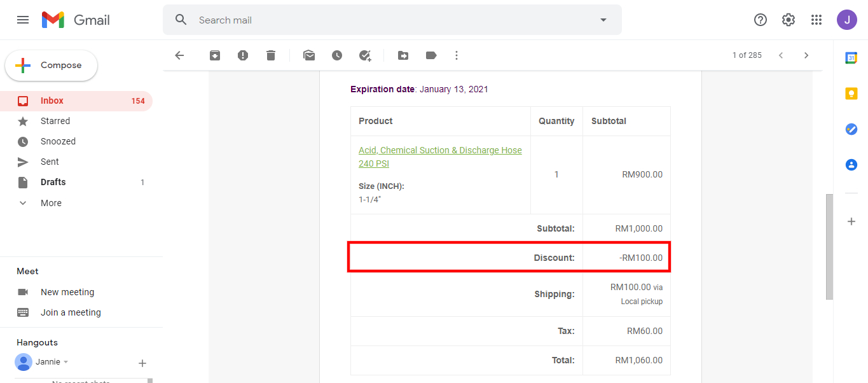Apply a label to email
This screenshot has width=868, height=383.
[x=431, y=55]
